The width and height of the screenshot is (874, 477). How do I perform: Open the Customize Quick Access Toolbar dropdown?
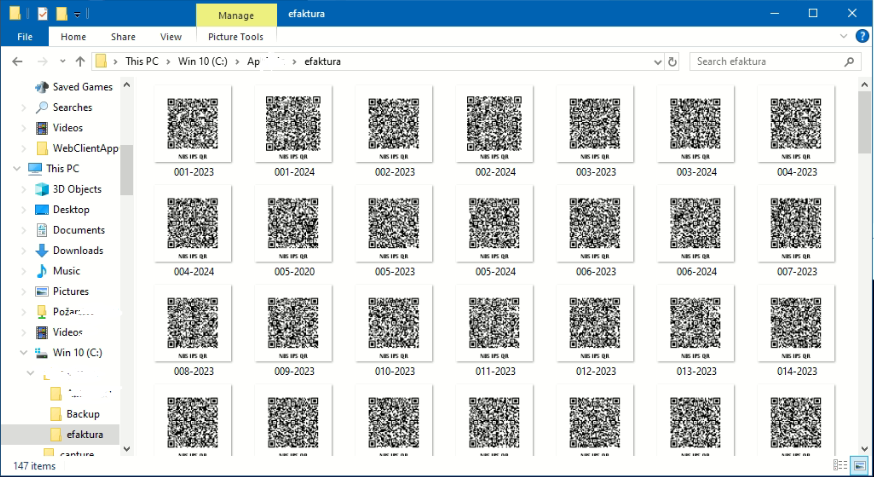coord(78,14)
